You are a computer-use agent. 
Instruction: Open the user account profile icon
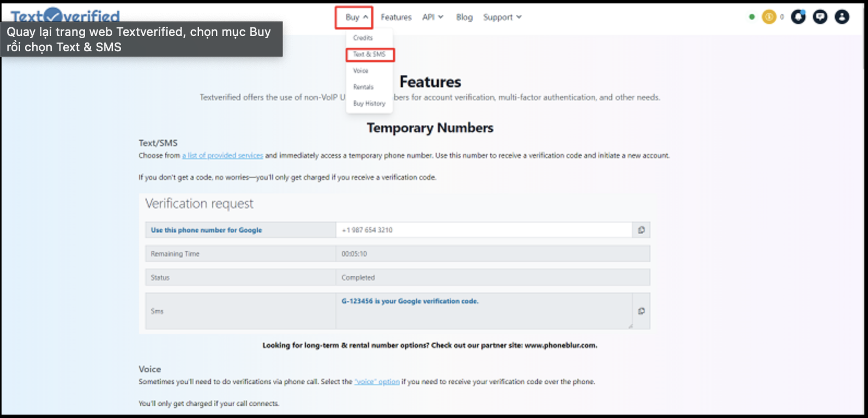click(842, 17)
